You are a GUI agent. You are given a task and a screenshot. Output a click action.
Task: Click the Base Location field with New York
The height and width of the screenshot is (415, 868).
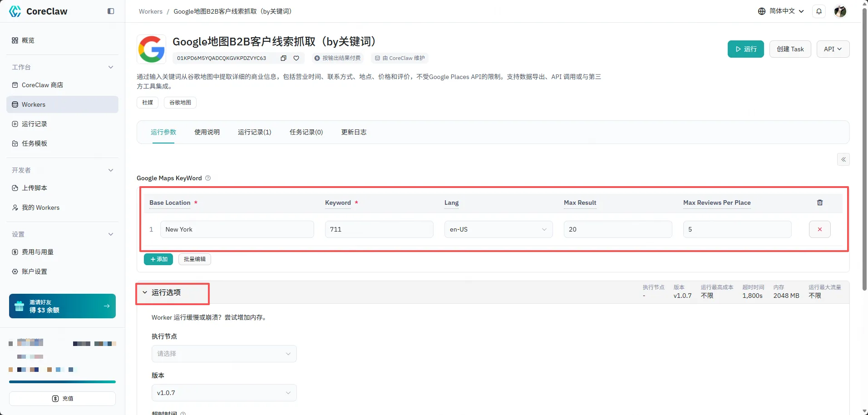click(x=237, y=229)
